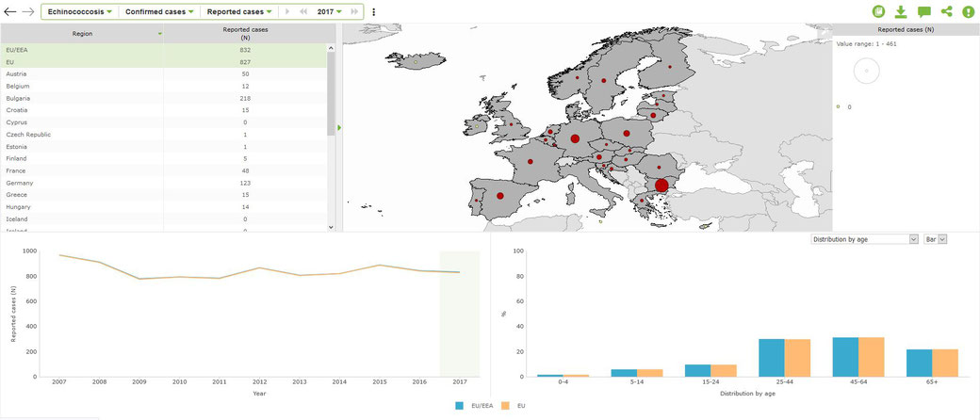Image resolution: width=980 pixels, height=420 pixels.
Task: Select the Czech Republic row
Action: click(x=163, y=135)
